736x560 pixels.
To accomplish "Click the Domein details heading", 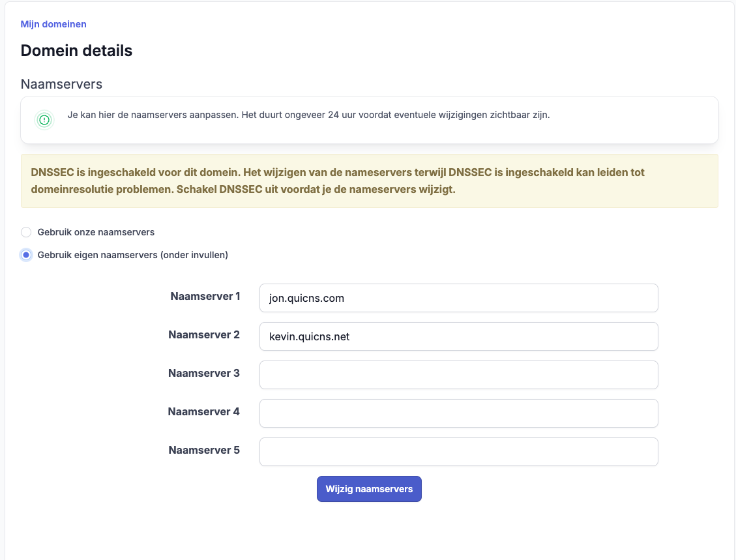I will coord(76,51).
